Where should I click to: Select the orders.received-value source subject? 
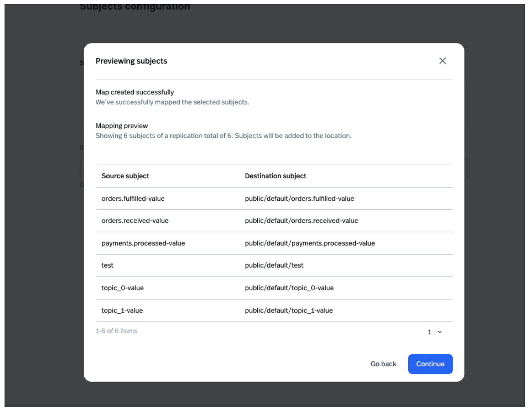pyautogui.click(x=135, y=221)
